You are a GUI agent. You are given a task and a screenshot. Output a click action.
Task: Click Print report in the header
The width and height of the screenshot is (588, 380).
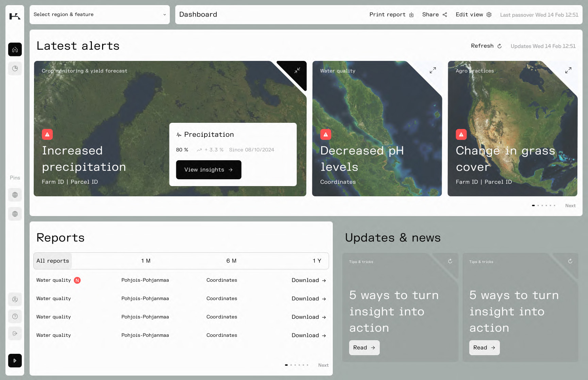[391, 15]
